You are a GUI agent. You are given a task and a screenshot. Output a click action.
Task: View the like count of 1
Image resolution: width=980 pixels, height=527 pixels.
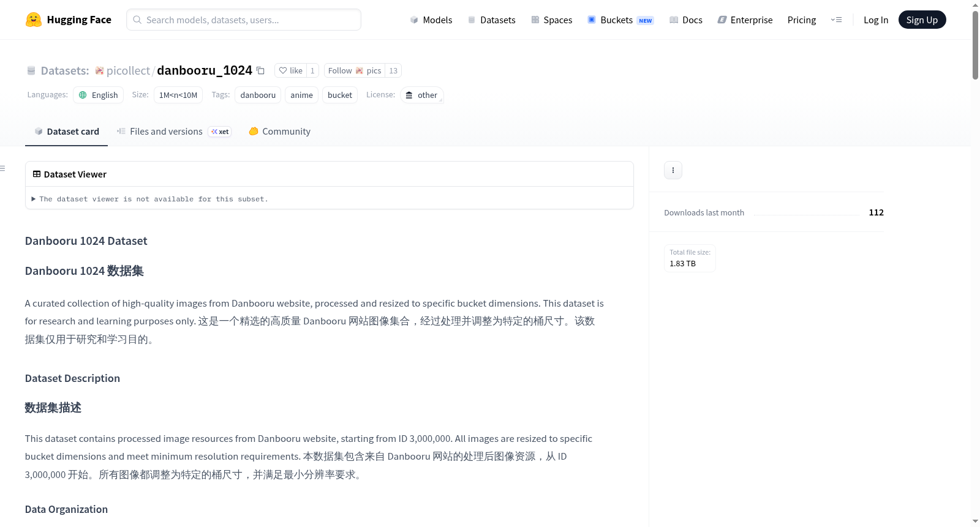pos(312,70)
